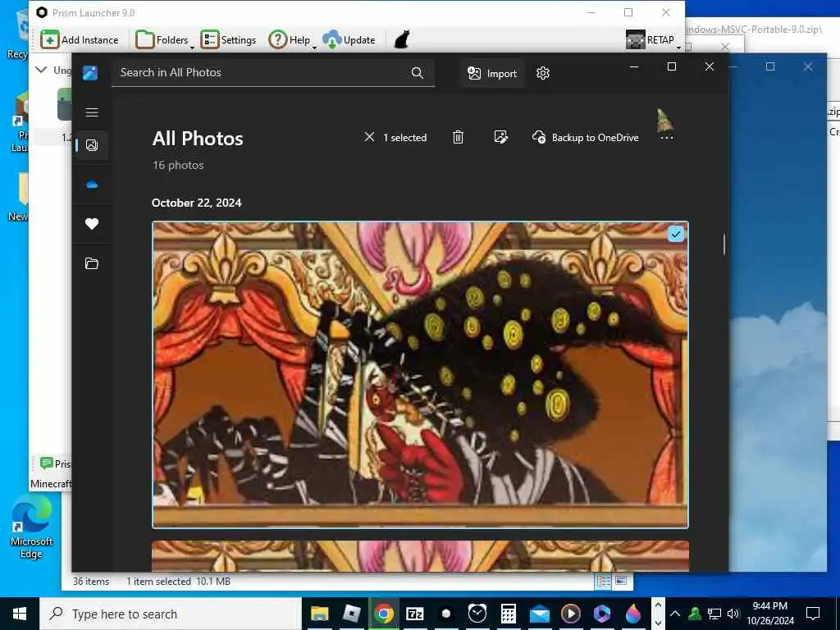The width and height of the screenshot is (840, 630).
Task: Click the black cat icon in Prism Launcher
Action: click(x=402, y=39)
